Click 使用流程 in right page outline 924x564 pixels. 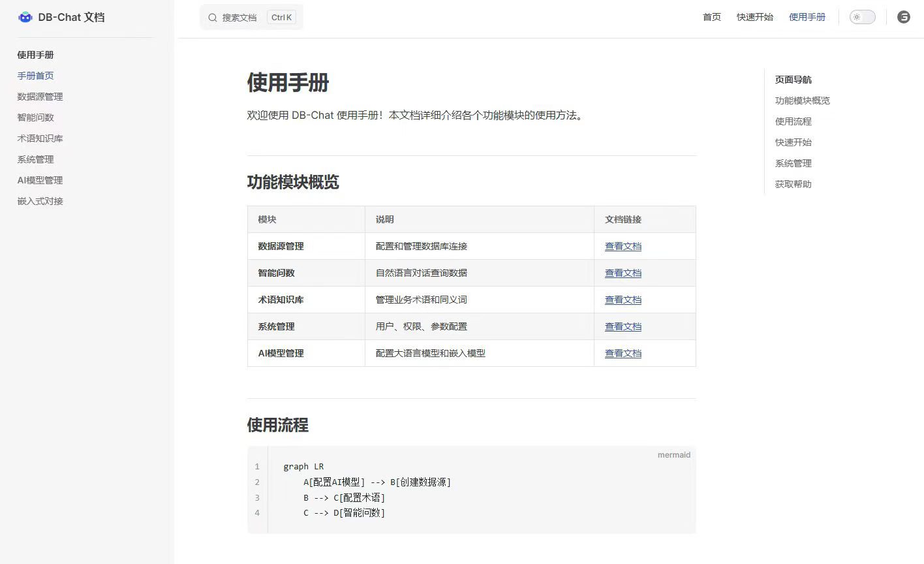tap(793, 121)
